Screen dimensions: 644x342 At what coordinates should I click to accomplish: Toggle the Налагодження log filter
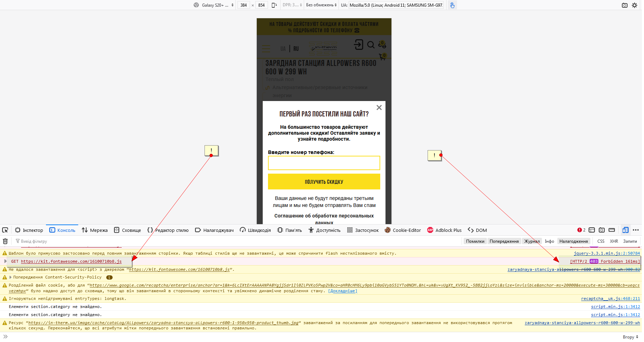[x=573, y=241]
